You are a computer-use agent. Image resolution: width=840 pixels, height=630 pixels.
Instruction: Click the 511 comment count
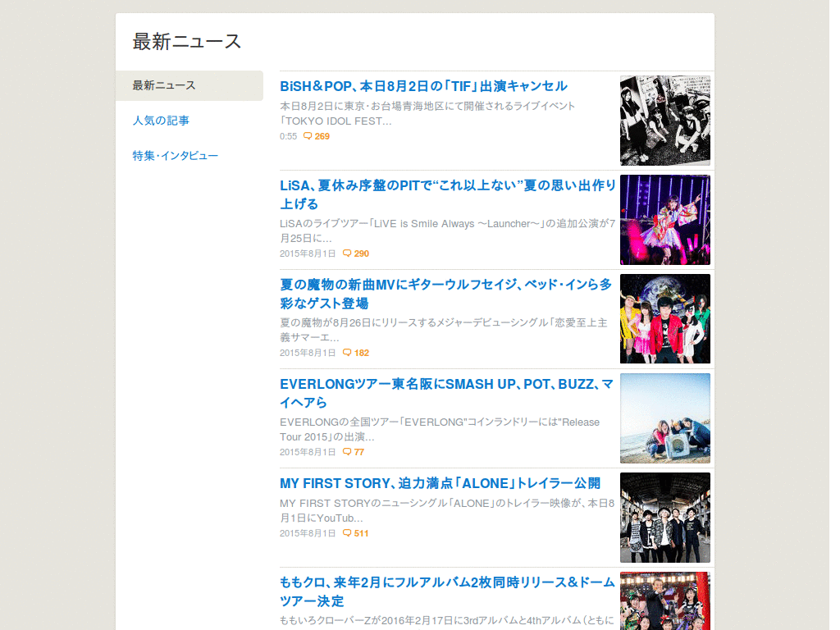[361, 533]
